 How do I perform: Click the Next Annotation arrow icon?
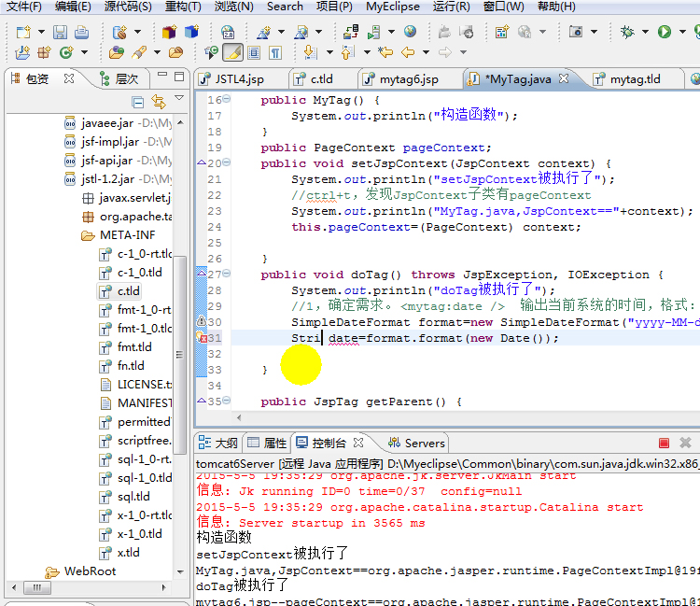(310, 52)
